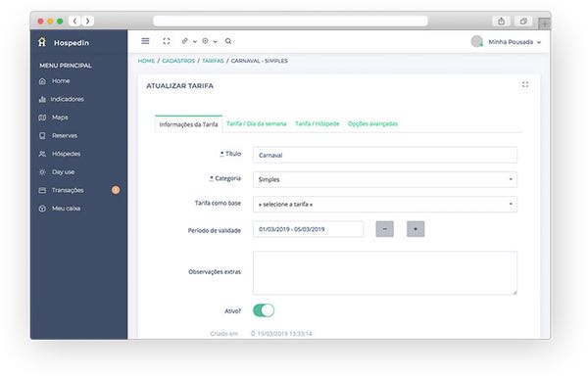
Task: Click the browser address bar
Action: pyautogui.click(x=290, y=21)
